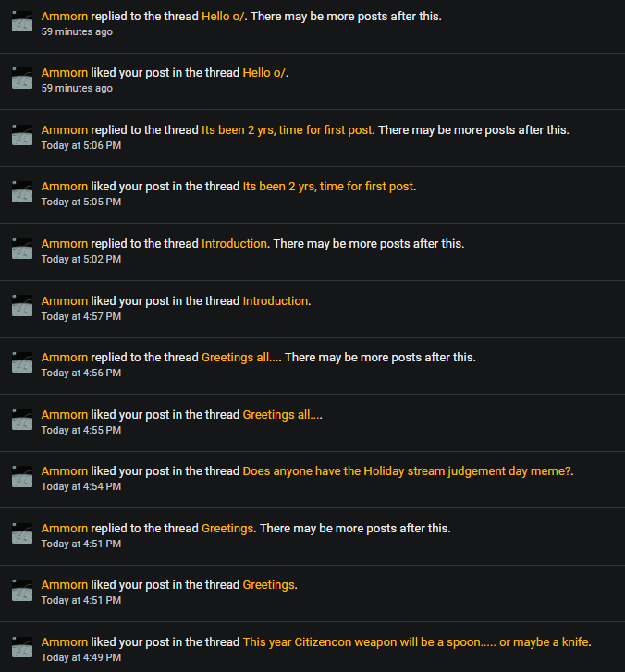The image size is (625, 672).
Task: Click Ammorn's avatar beside the Hello o/ reply notification
Action: [x=22, y=22]
